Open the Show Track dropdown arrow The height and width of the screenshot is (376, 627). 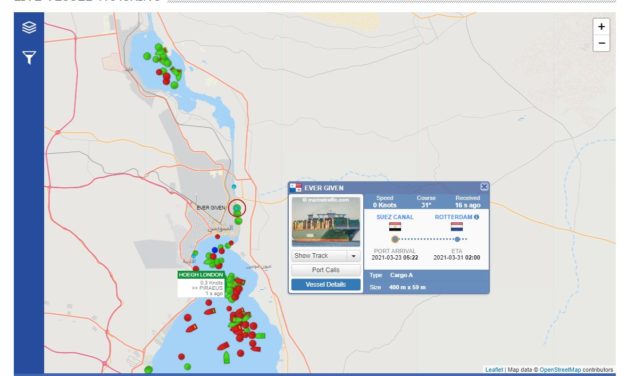353,256
